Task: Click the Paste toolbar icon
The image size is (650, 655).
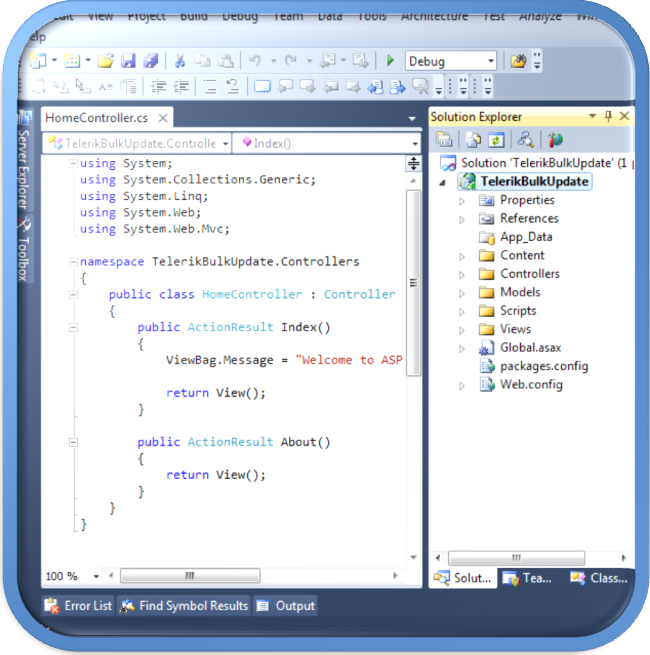Action: pos(226,61)
